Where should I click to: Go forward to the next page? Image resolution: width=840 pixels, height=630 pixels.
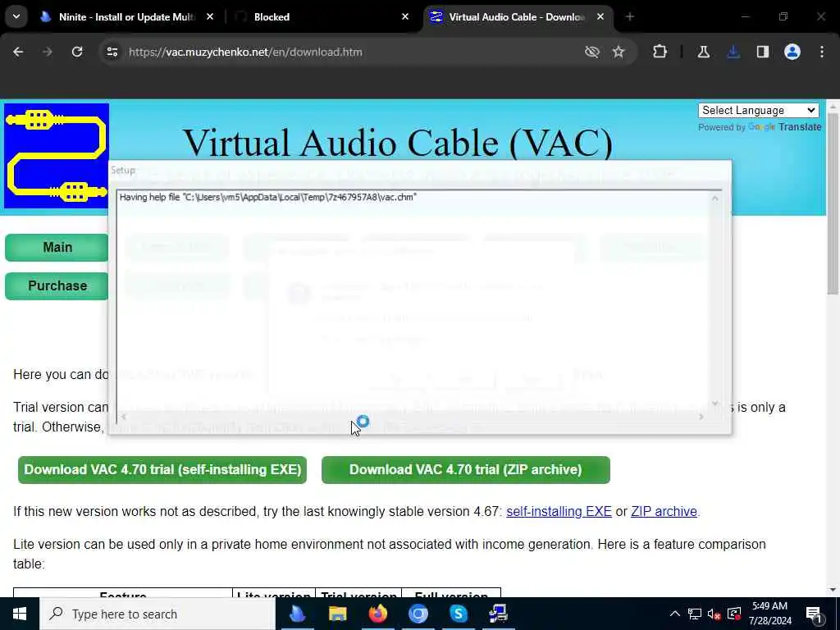[x=47, y=52]
